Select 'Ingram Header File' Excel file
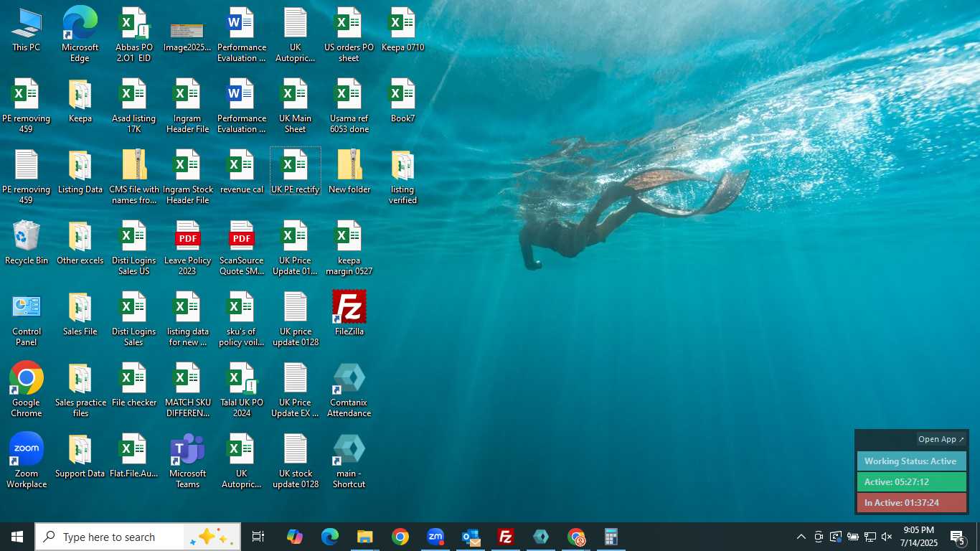This screenshot has width=980, height=551. (x=188, y=105)
